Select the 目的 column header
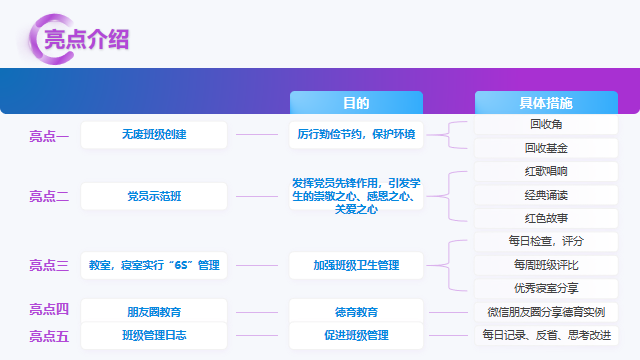This screenshot has height=360, width=640. pos(356,102)
